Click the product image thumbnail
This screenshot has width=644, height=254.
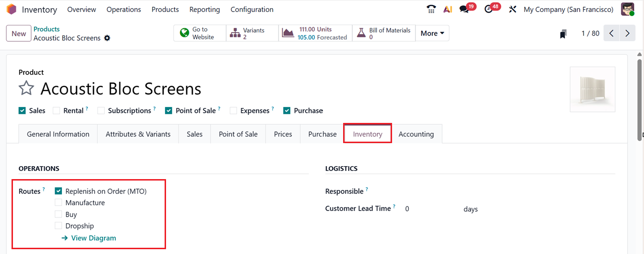pyautogui.click(x=592, y=89)
